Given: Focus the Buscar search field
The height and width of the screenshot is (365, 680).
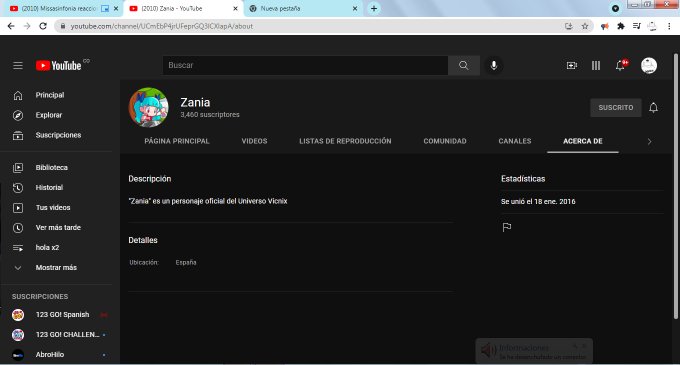Looking at the screenshot, I should pyautogui.click(x=305, y=65).
